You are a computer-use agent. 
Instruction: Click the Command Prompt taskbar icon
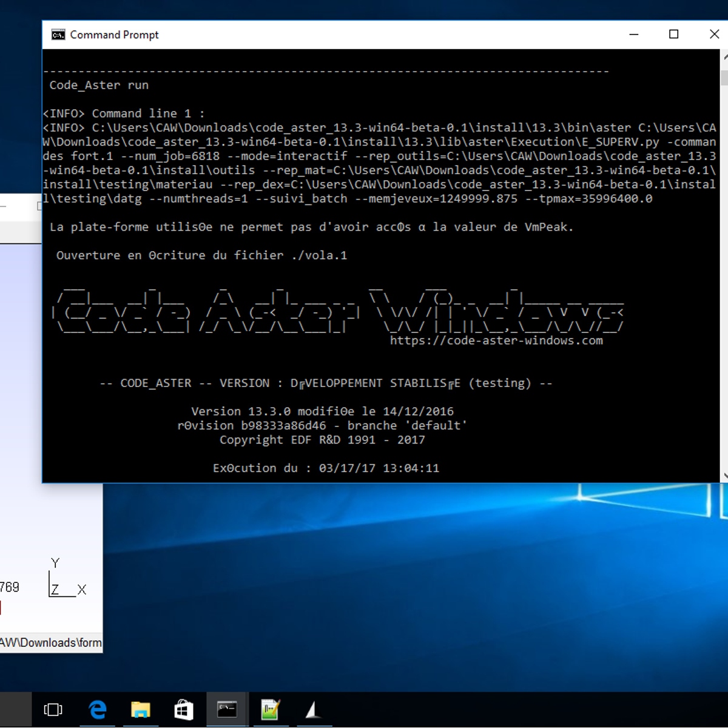coord(227,709)
